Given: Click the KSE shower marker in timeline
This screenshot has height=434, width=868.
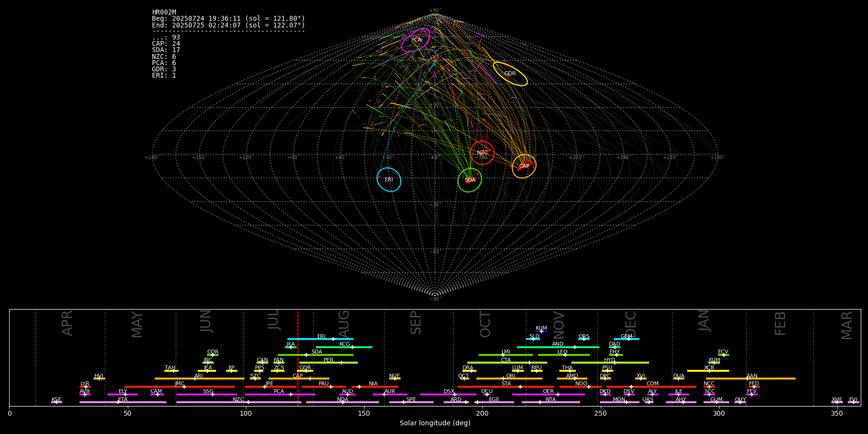Looking at the screenshot, I should tap(56, 402).
